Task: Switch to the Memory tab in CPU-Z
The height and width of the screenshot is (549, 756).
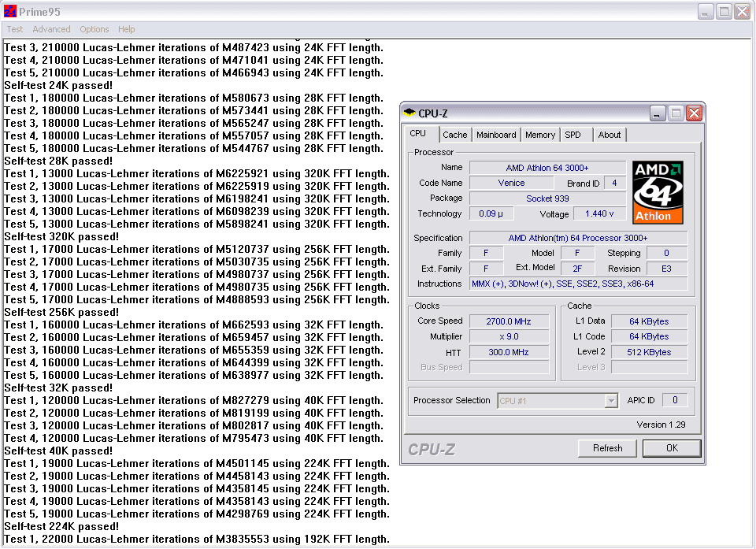Action: click(540, 135)
